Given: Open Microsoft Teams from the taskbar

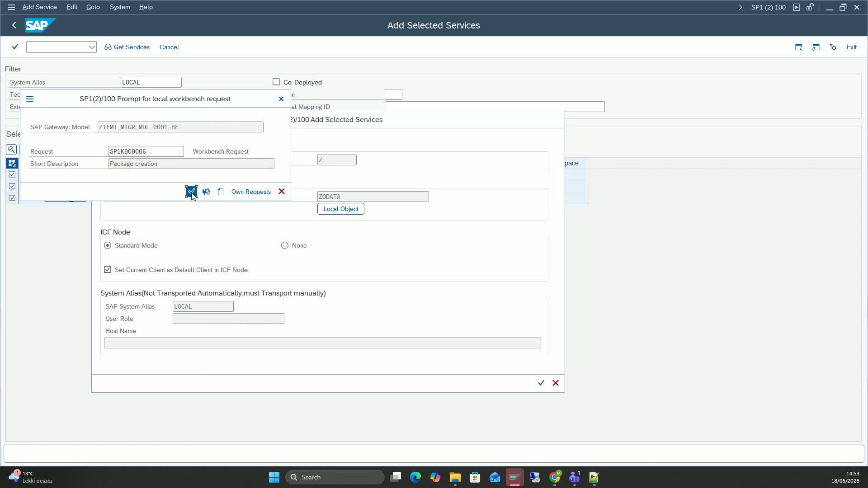Looking at the screenshot, I should 575,477.
